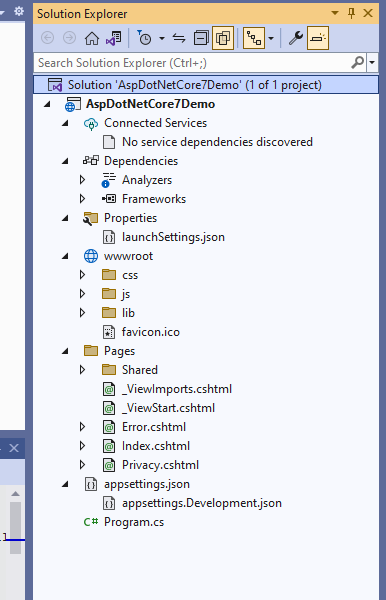Go to Home view in Solution Explorer
Screen dimensions: 386x600
[92, 38]
